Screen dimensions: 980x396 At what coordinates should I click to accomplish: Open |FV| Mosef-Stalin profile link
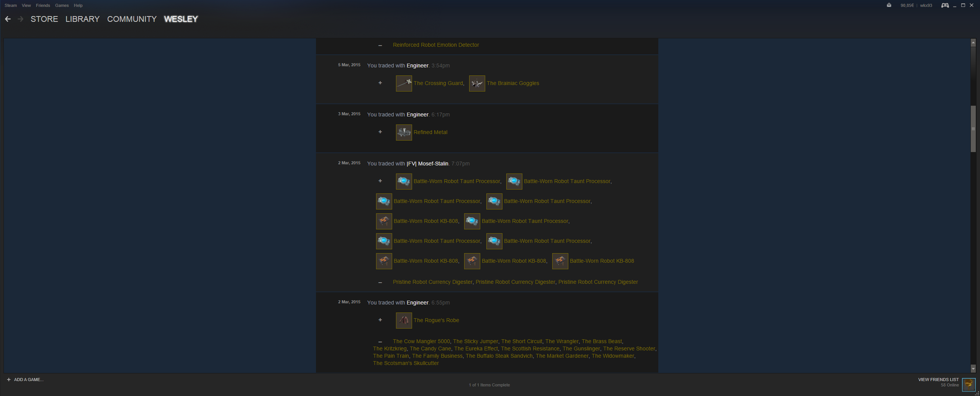427,164
